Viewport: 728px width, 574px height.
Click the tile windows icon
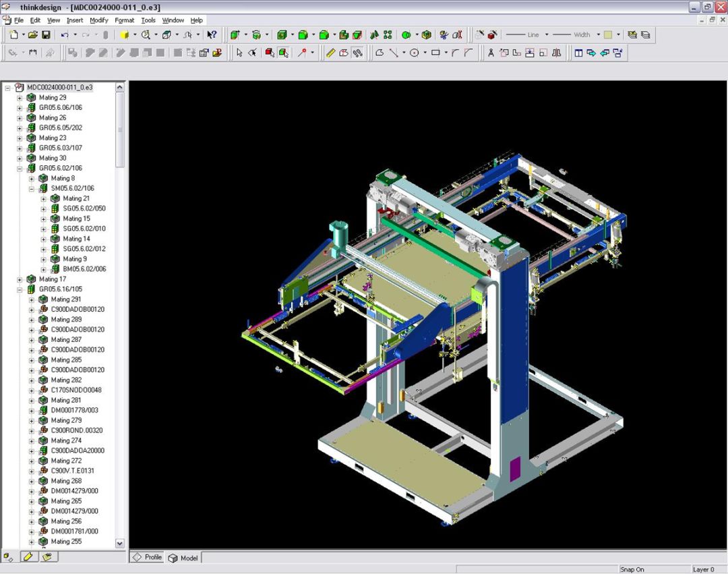tap(578, 53)
